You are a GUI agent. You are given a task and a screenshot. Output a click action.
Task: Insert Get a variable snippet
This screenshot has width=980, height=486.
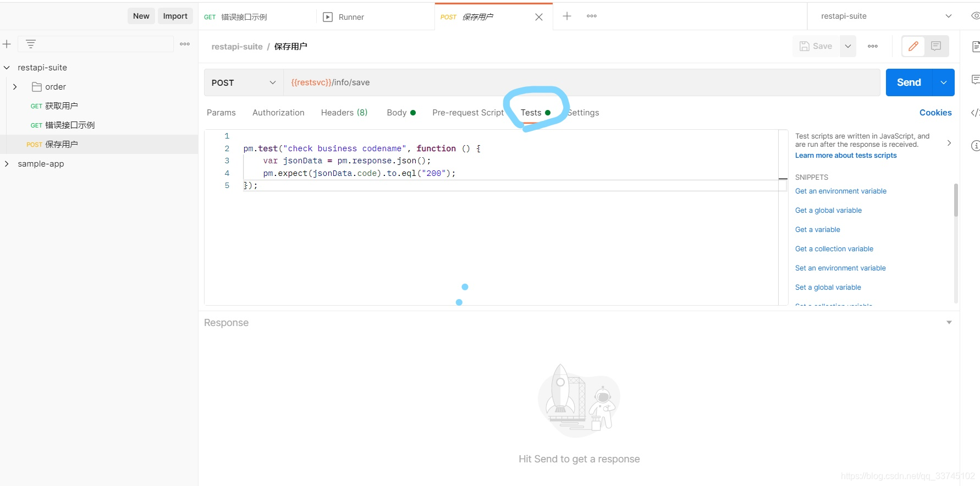[818, 230]
